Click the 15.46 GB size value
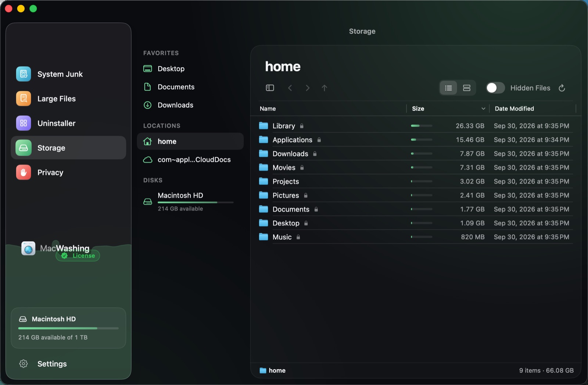Viewport: 588px width, 385px height. click(x=470, y=140)
